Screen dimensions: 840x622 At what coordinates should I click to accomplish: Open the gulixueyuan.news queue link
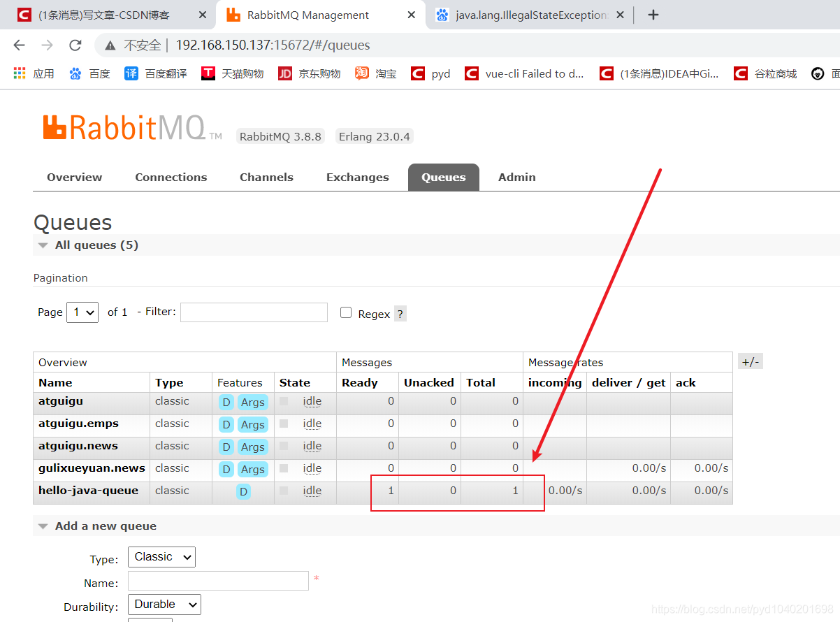pos(92,468)
